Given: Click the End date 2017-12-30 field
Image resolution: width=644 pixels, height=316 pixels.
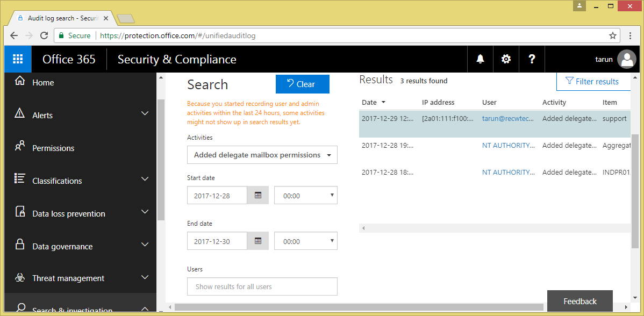Looking at the screenshot, I should coord(217,241).
